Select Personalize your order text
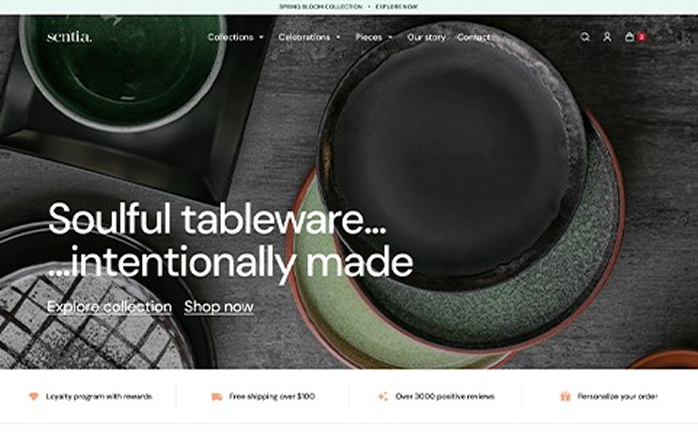Image resolution: width=698 pixels, height=438 pixels. coord(617,396)
